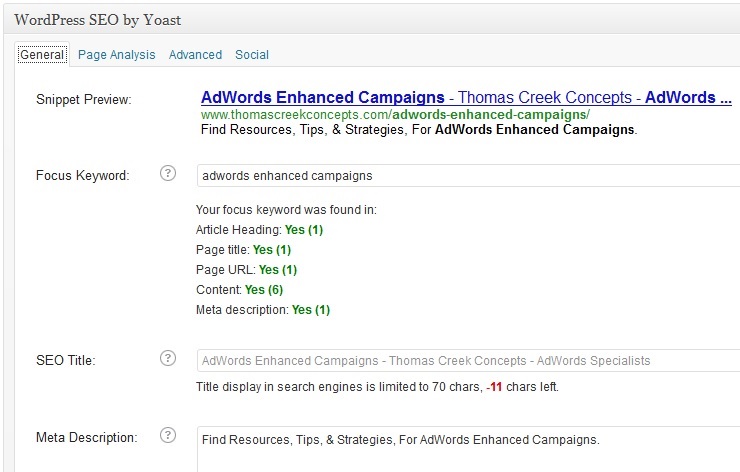Click the Page title Yes (1) result
Screen dimensions: 740x472
[272, 250]
